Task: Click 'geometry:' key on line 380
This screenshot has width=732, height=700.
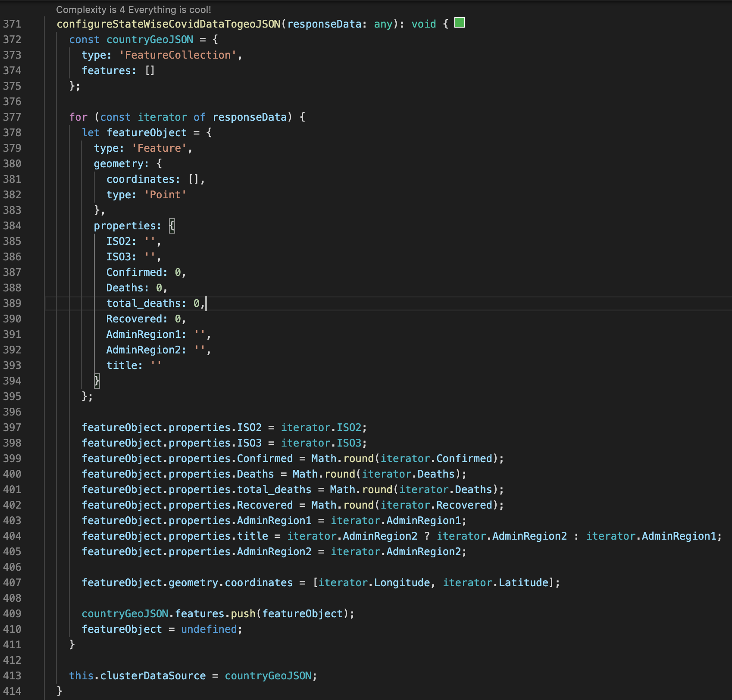Action: (122, 164)
